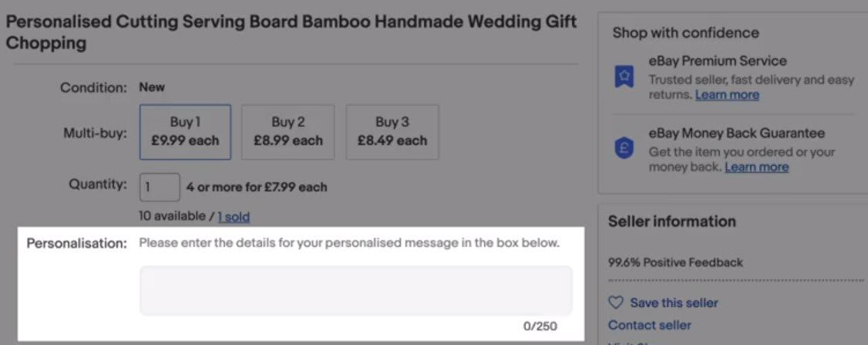Image resolution: width=868 pixels, height=345 pixels.
Task: Pick the Buy 3 £8.49 each option
Action: pyautogui.click(x=392, y=132)
